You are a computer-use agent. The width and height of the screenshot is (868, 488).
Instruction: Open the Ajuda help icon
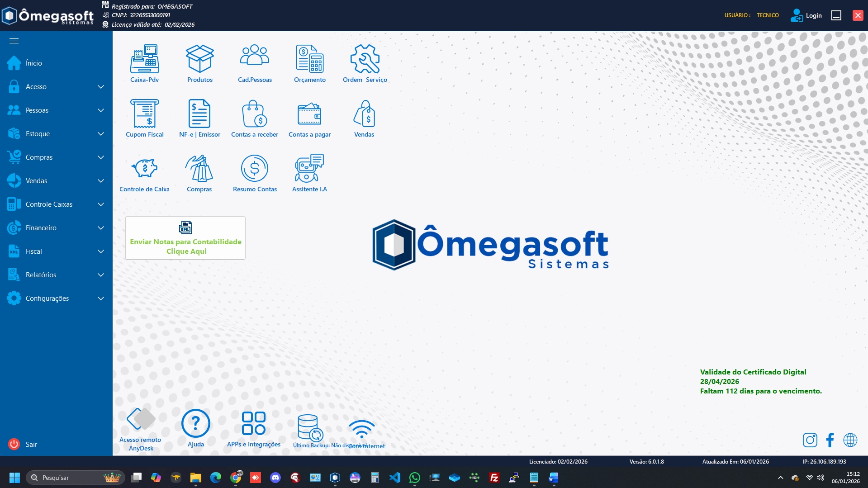tap(196, 424)
